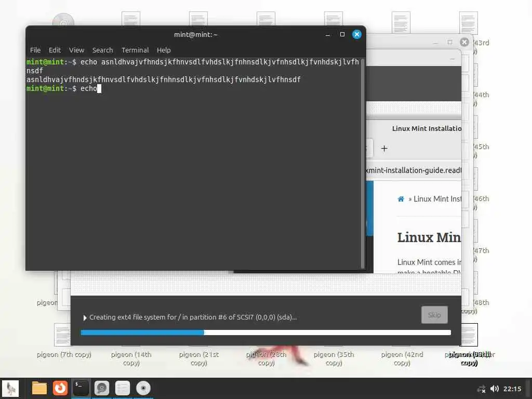Select the pigeon (28th copy) desktop file
532x399 pixels.
coord(267,358)
